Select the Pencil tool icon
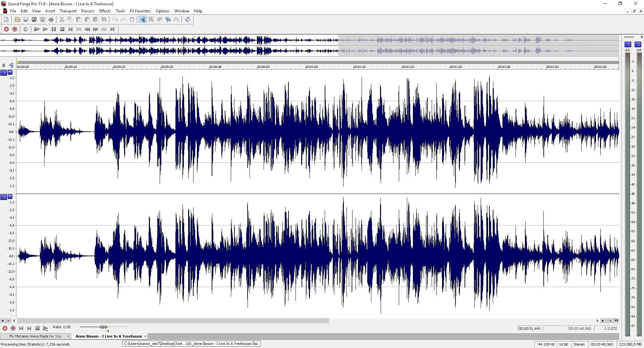Screen dimensions: 644x348 [160, 19]
